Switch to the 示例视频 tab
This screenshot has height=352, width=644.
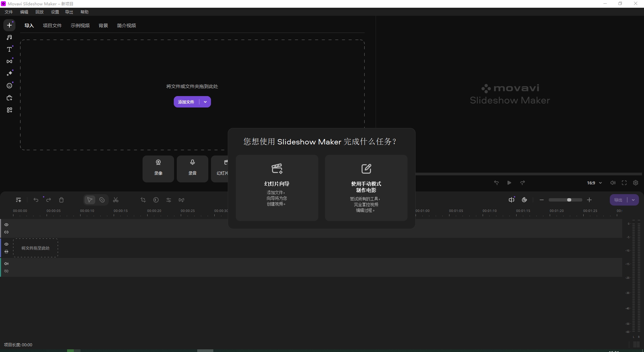click(80, 26)
